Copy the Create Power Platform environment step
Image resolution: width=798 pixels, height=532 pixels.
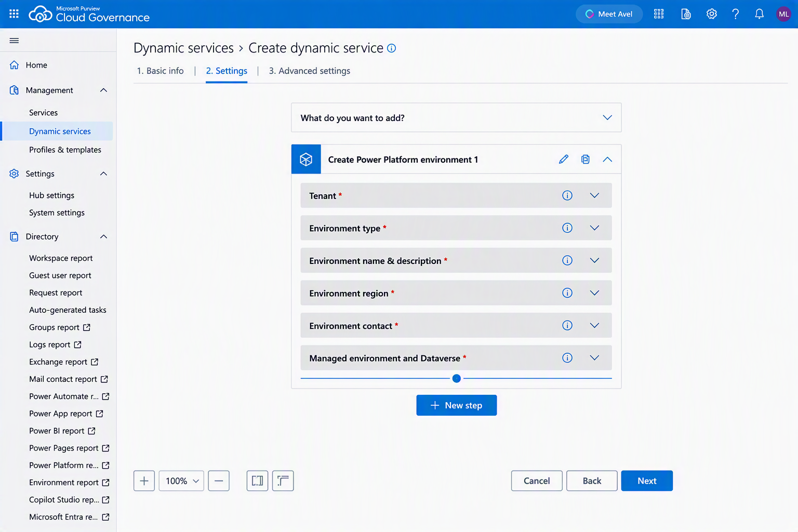tap(586, 159)
